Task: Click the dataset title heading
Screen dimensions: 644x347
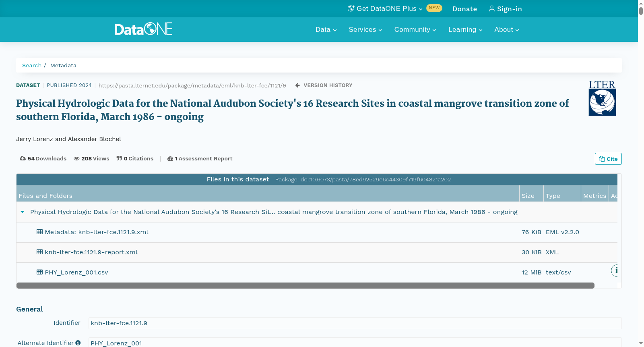Action: pyautogui.click(x=293, y=110)
